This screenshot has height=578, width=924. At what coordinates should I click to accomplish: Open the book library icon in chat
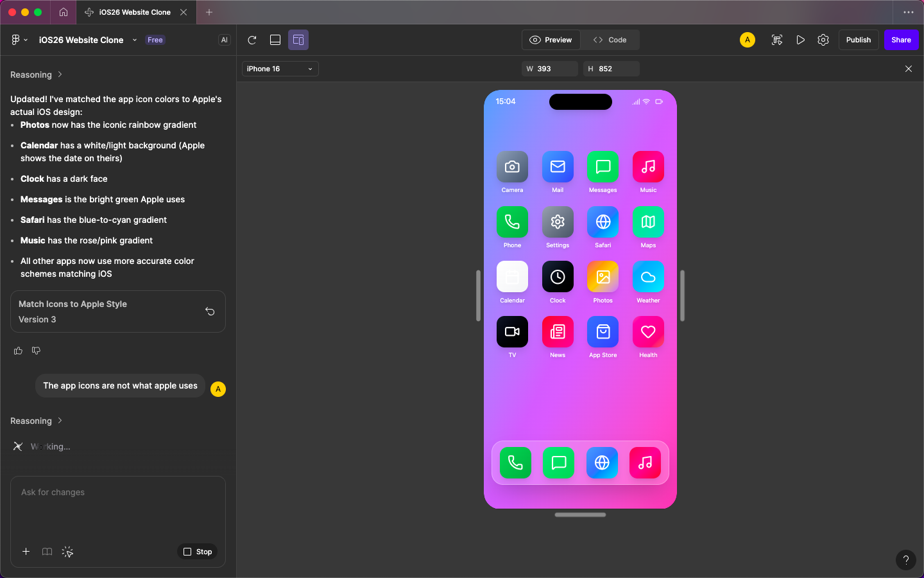47,552
